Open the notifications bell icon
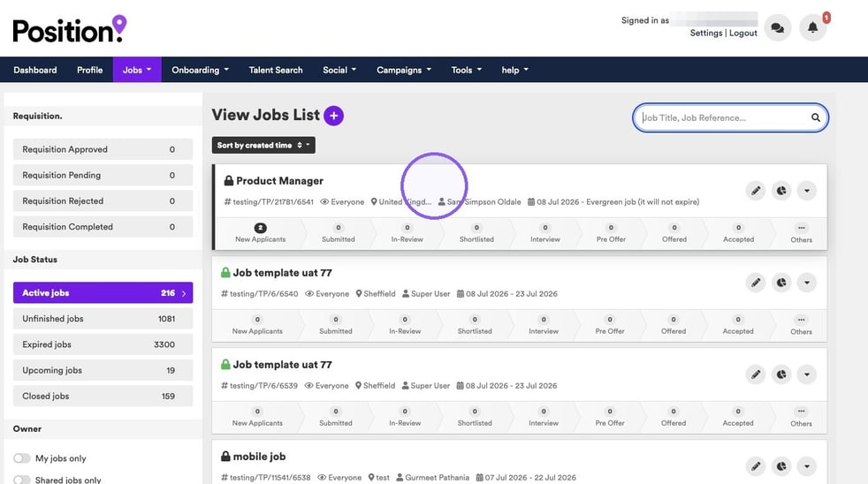 812,27
